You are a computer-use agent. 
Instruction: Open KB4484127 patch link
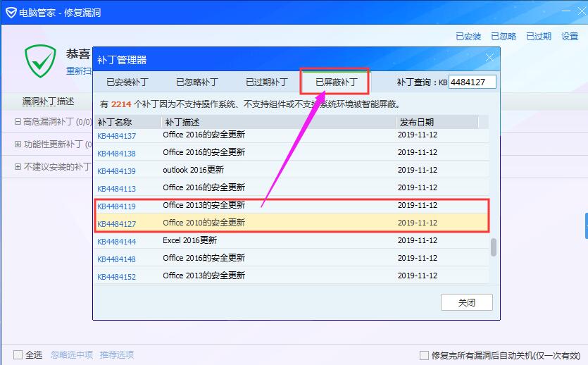point(117,224)
